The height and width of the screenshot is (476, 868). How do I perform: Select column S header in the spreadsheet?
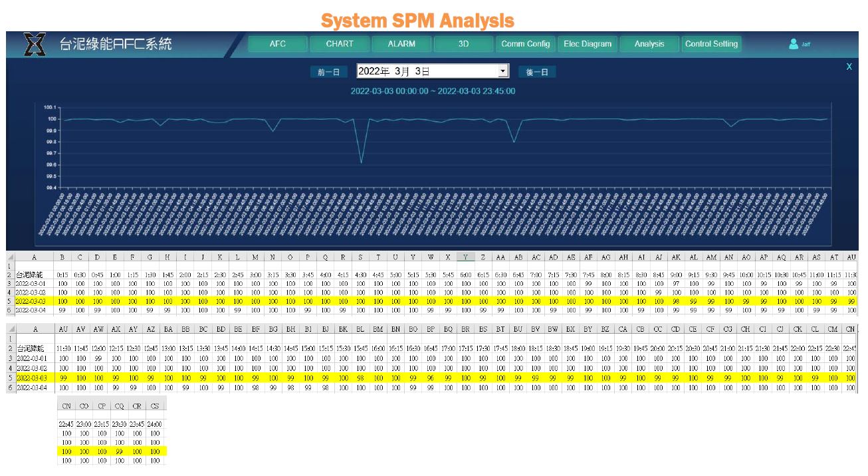click(360, 257)
